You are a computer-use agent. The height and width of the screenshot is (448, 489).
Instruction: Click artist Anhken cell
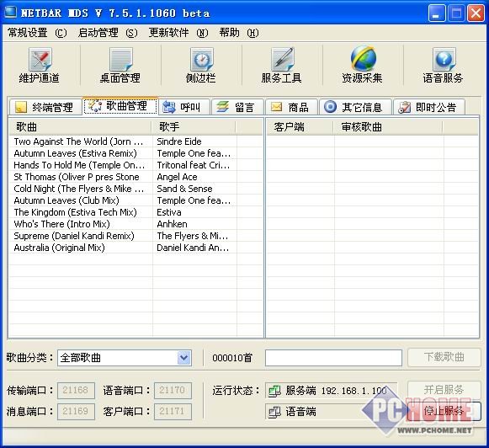click(x=173, y=224)
